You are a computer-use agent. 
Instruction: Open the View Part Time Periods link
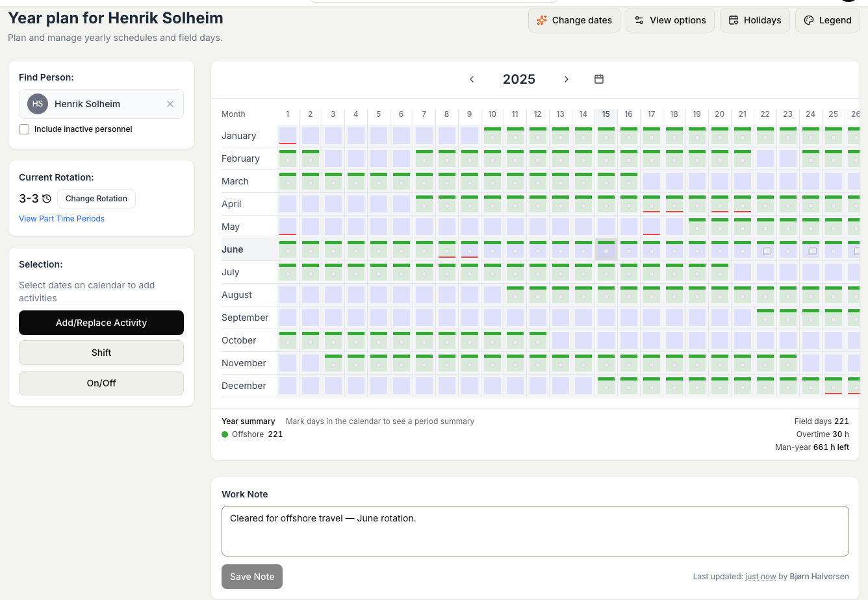pos(62,219)
